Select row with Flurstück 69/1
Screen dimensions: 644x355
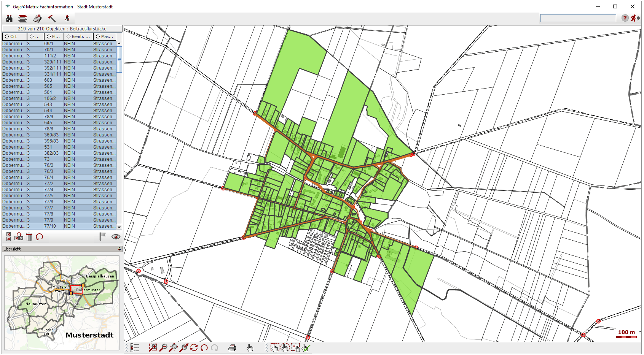(x=48, y=44)
